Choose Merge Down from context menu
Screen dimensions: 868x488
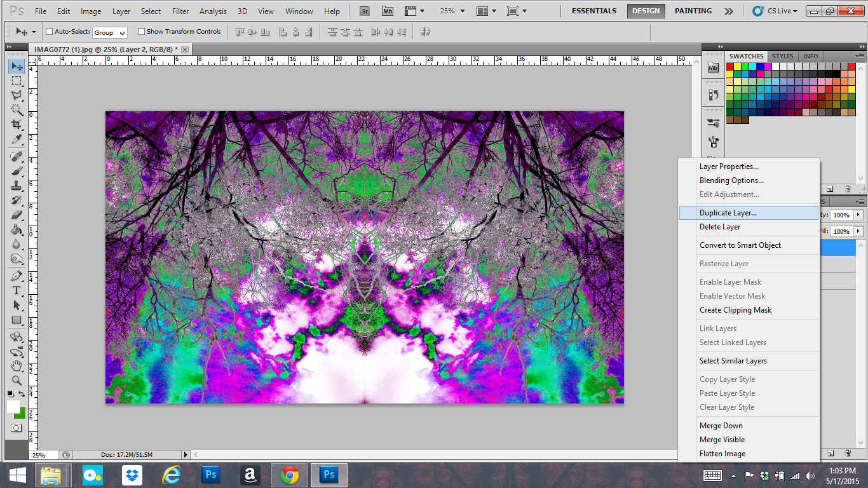749,426
